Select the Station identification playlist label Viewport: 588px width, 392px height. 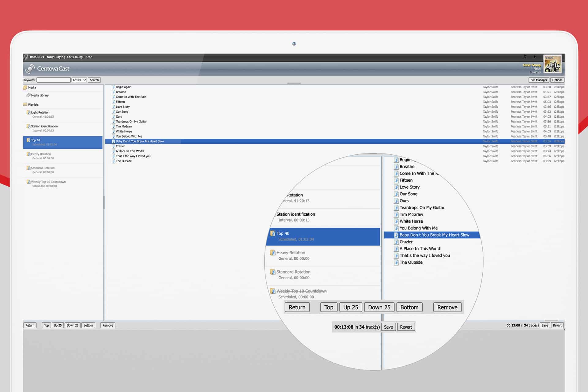[x=44, y=126]
